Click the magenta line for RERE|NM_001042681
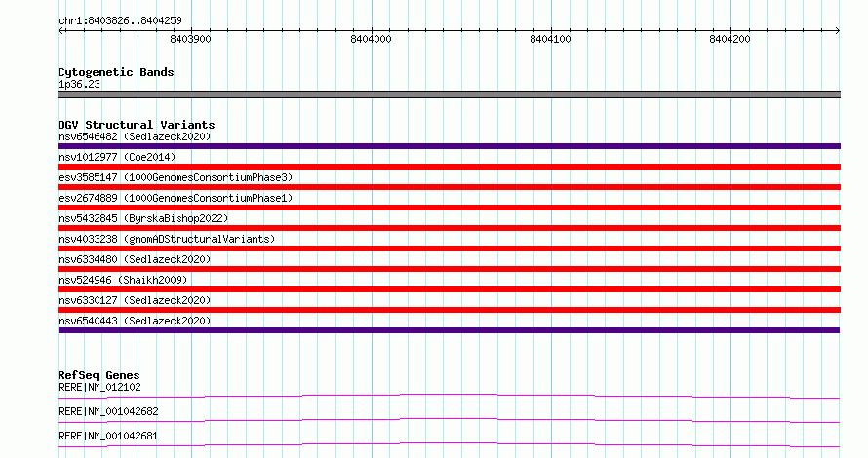The width and height of the screenshot is (868, 458). 449,443
